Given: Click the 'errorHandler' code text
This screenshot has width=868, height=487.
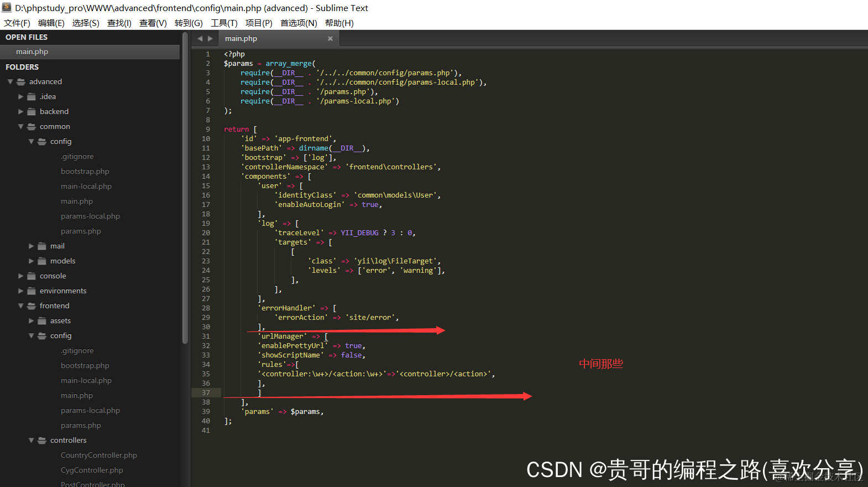Looking at the screenshot, I should click(x=286, y=308).
